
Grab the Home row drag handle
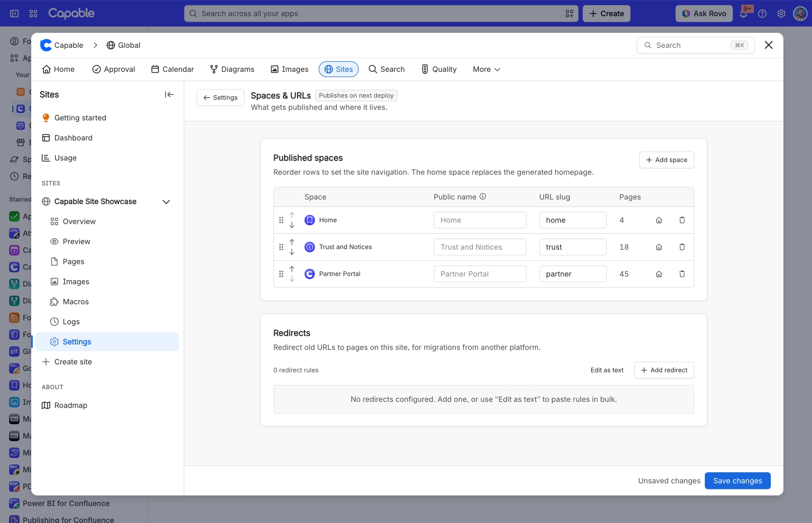tap(281, 220)
